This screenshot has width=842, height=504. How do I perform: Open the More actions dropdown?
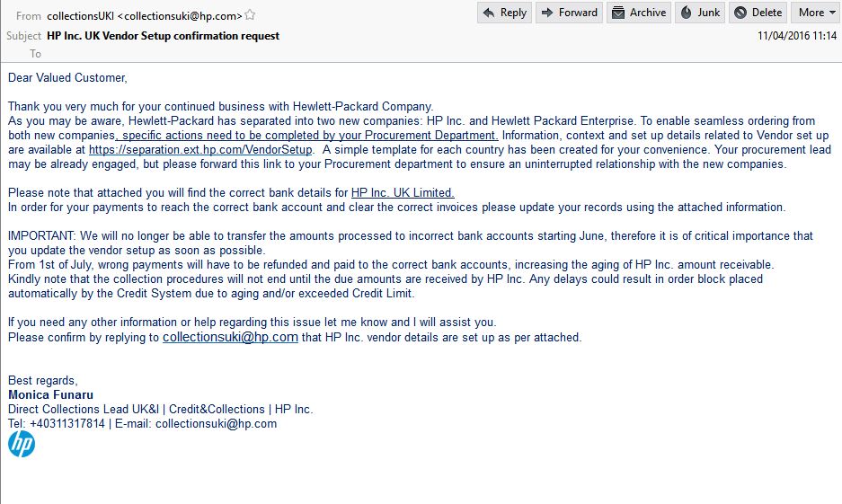pyautogui.click(x=815, y=13)
